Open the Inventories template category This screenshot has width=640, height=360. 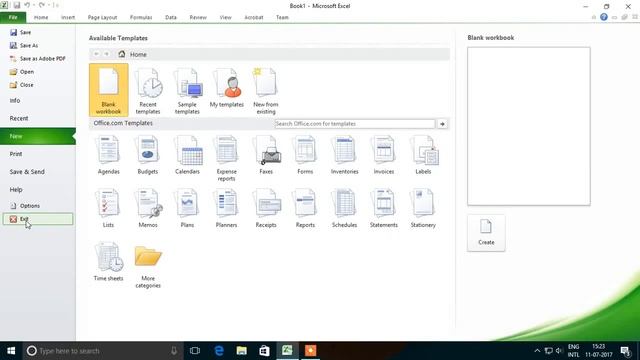(x=344, y=155)
